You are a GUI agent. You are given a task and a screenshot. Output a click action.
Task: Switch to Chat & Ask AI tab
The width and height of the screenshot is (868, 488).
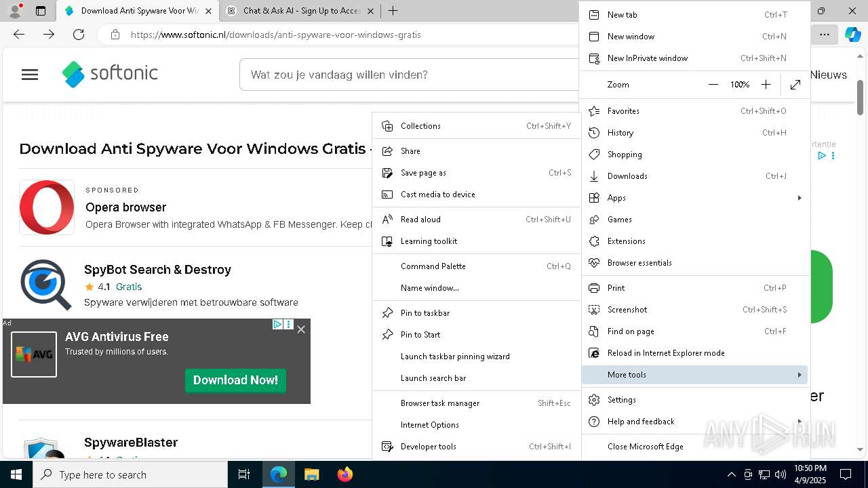tap(300, 11)
